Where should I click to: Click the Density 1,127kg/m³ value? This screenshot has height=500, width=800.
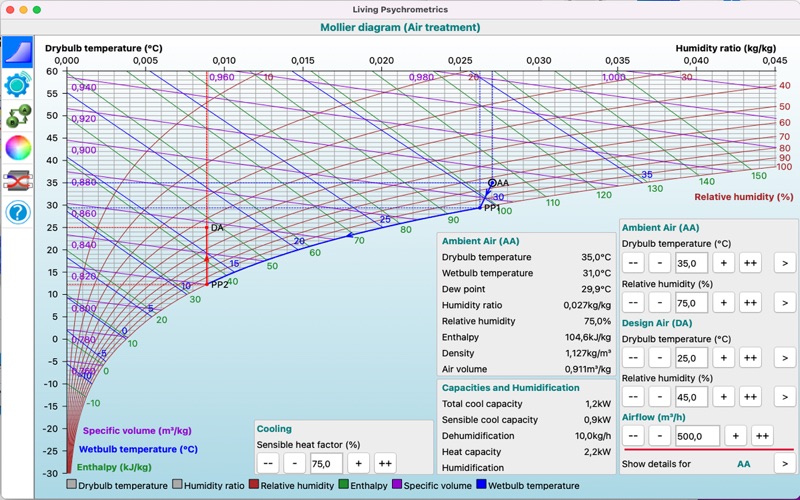pyautogui.click(x=588, y=353)
